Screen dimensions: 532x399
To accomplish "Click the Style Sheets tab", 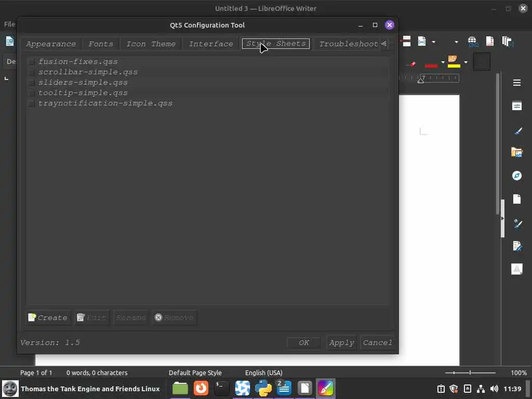I will click(276, 44).
